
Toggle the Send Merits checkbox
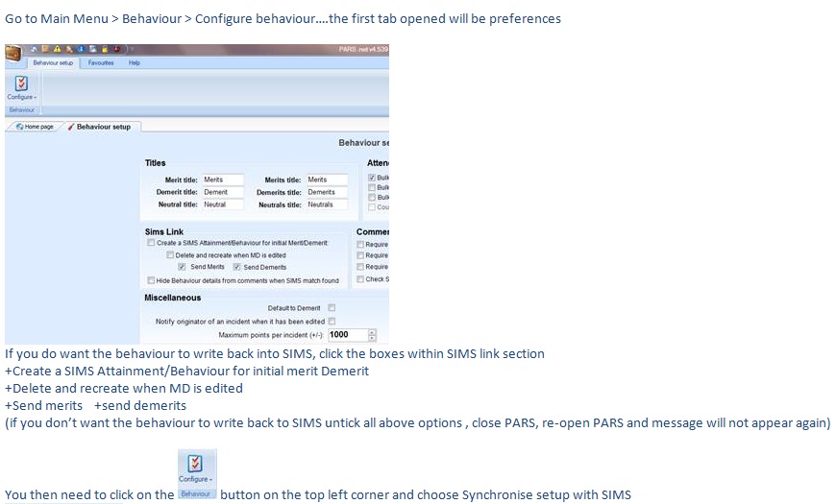tap(182, 267)
